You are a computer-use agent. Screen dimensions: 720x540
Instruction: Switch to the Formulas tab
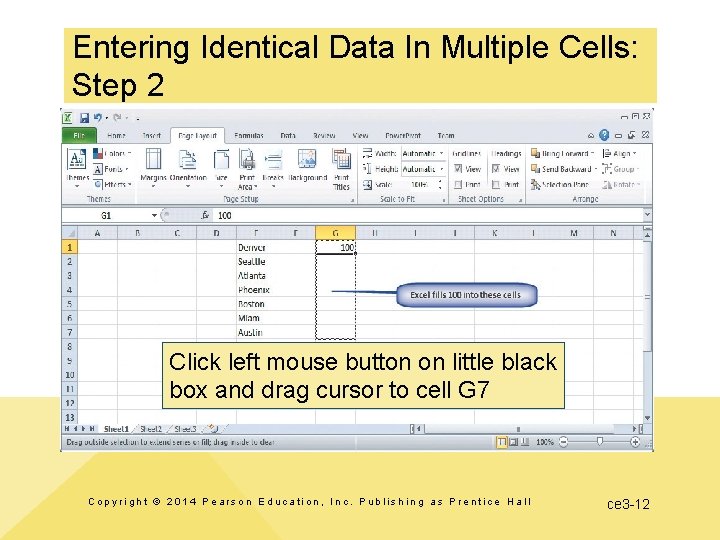[x=248, y=135]
